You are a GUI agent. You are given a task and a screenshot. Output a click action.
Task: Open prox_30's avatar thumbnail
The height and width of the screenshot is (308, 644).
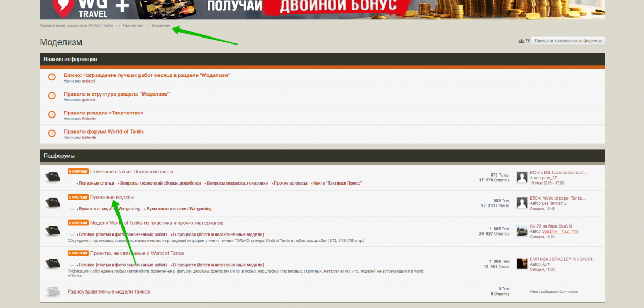[521, 177]
